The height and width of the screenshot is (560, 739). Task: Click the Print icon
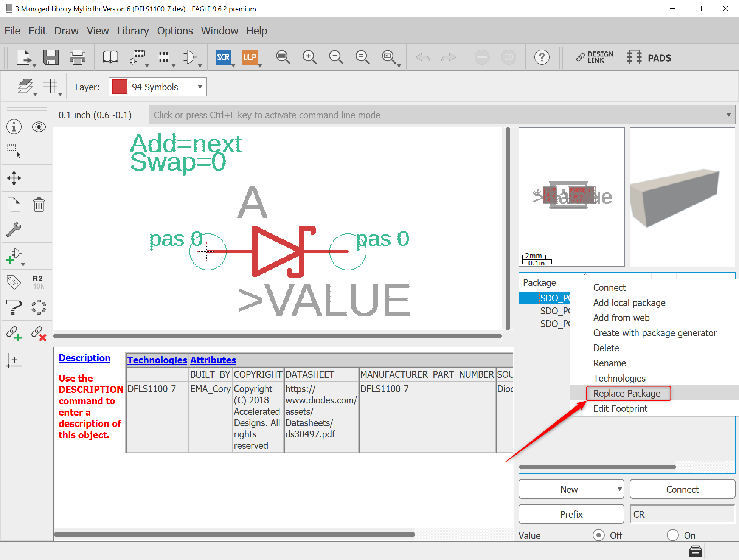tap(78, 57)
